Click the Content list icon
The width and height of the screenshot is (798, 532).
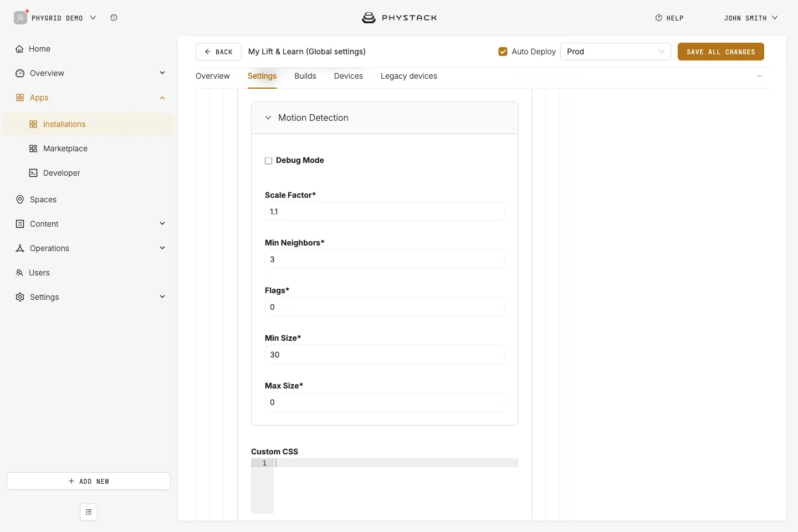20,224
